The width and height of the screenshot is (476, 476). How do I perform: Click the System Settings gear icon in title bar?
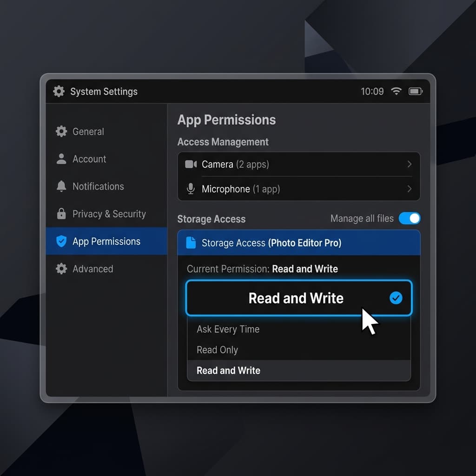[x=59, y=92]
